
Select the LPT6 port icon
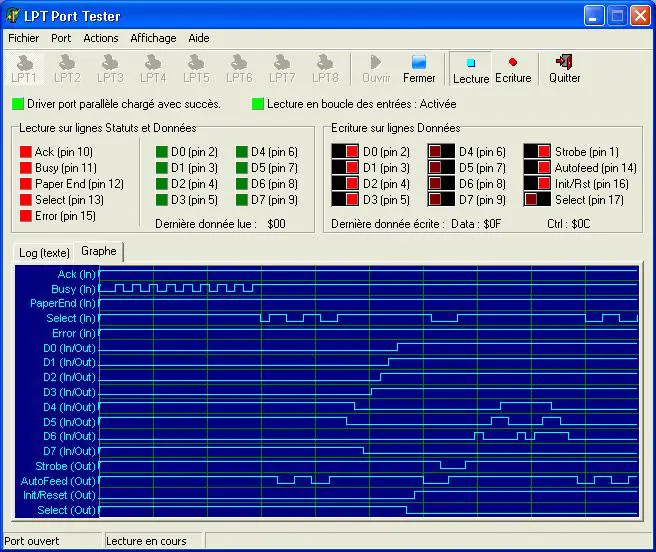click(x=239, y=69)
